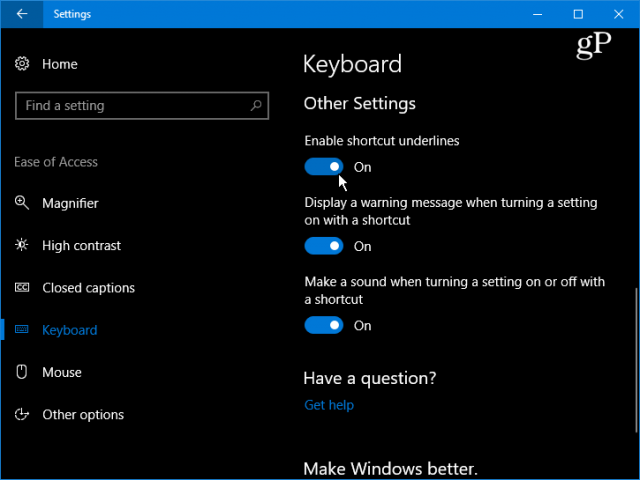
Task: Maximize the Settings window
Action: click(578, 14)
